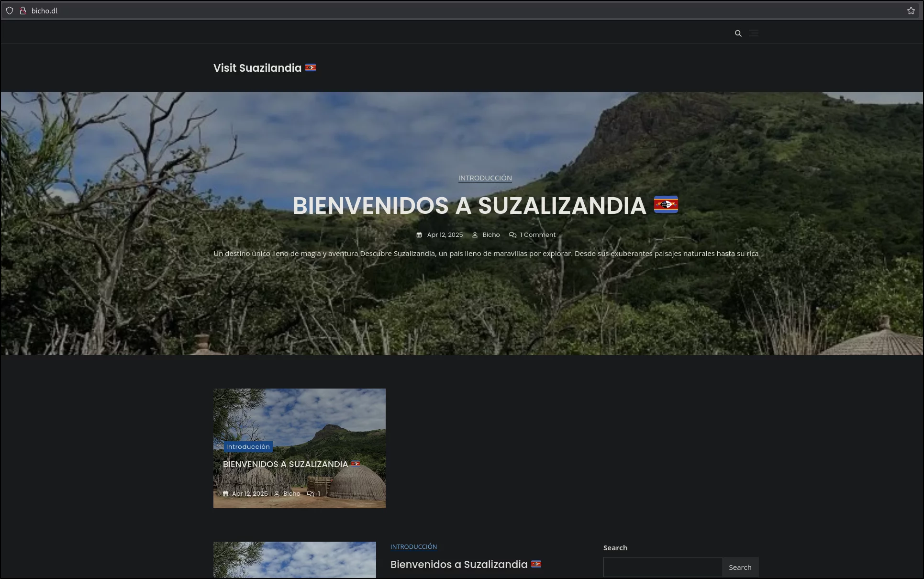View author Bicho in hero banner
The height and width of the screenshot is (579, 924).
click(491, 235)
